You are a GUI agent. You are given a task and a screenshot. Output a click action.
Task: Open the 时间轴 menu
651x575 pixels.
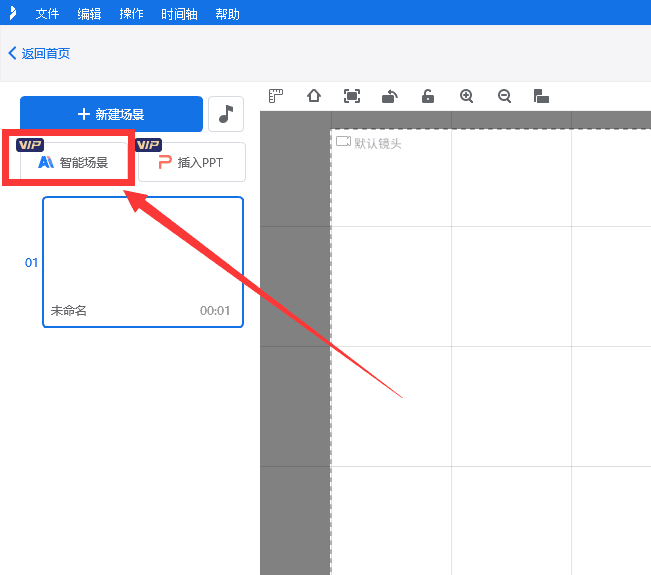[x=179, y=14]
